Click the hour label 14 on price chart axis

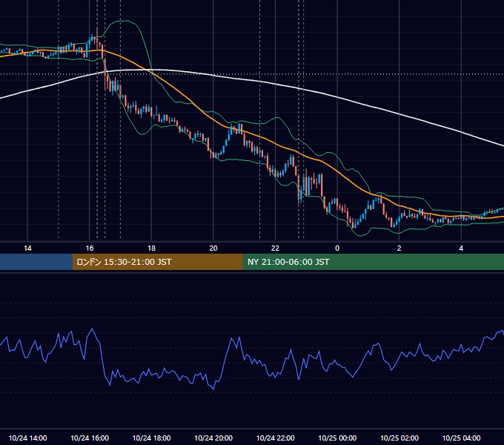click(x=27, y=248)
